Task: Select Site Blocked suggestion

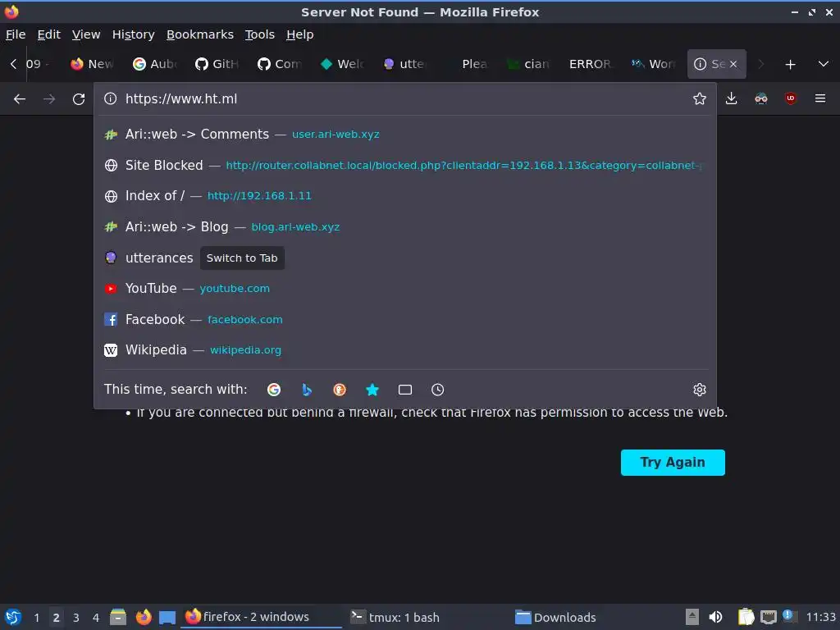Action: click(405, 166)
